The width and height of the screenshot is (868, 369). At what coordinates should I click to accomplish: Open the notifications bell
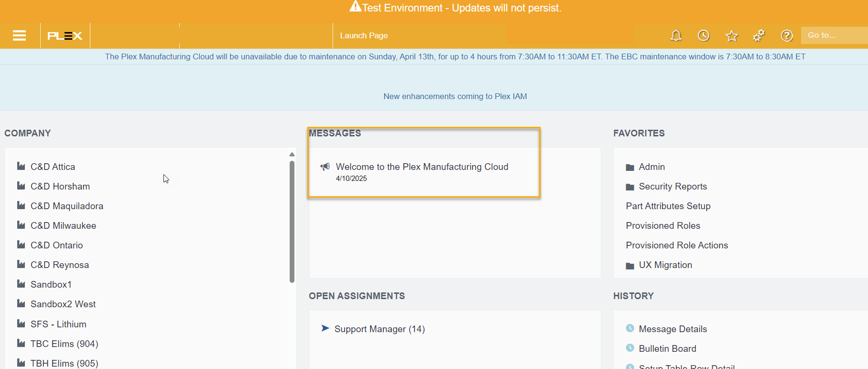pos(676,35)
